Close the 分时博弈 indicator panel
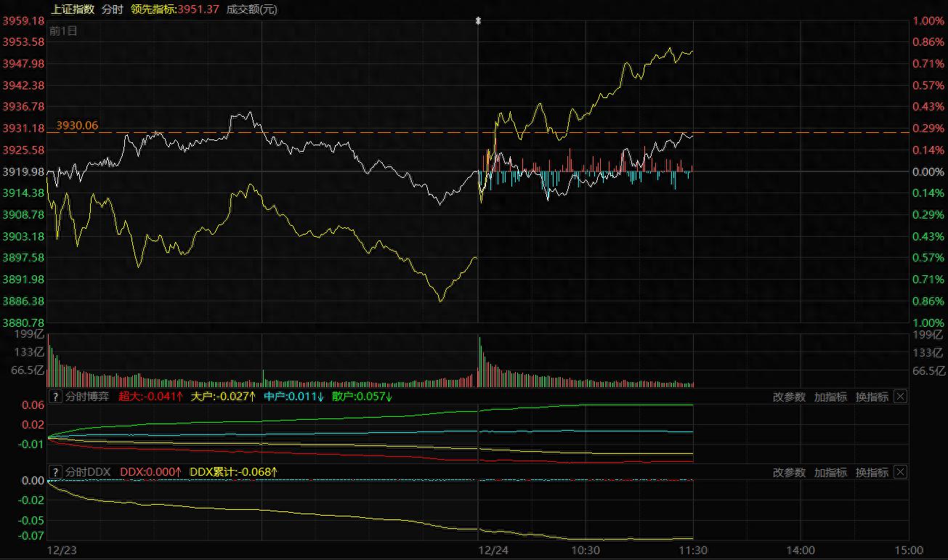This screenshot has height=560, width=948. (900, 397)
